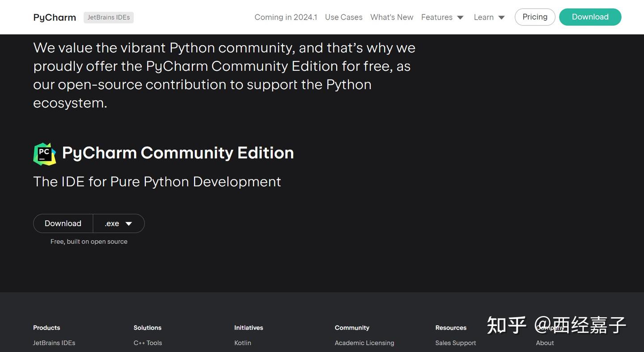Open the Features dropdown menu
The width and height of the screenshot is (644, 352).
(442, 17)
